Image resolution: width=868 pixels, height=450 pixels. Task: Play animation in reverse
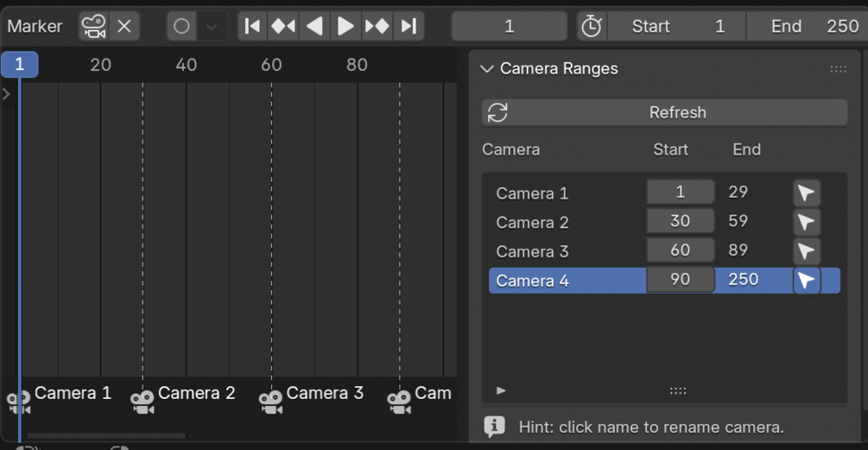(314, 26)
